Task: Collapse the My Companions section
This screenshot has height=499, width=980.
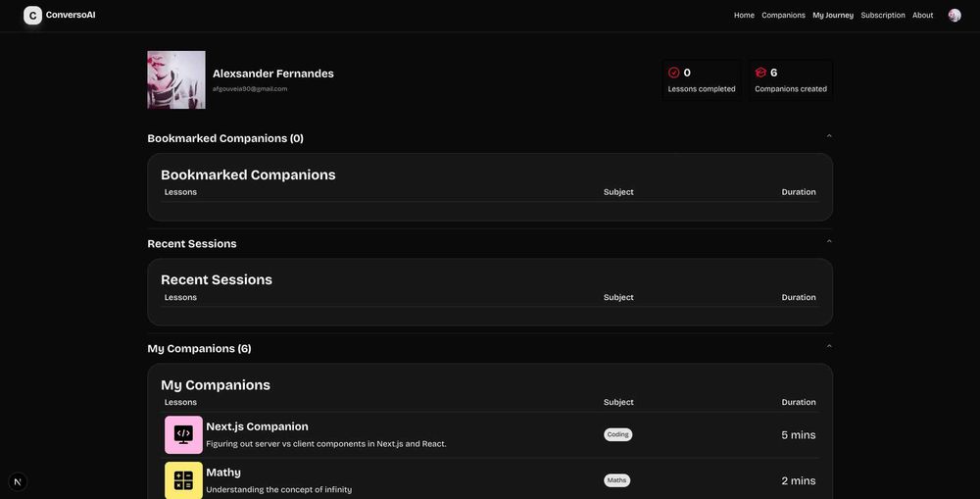Action: coord(829,346)
